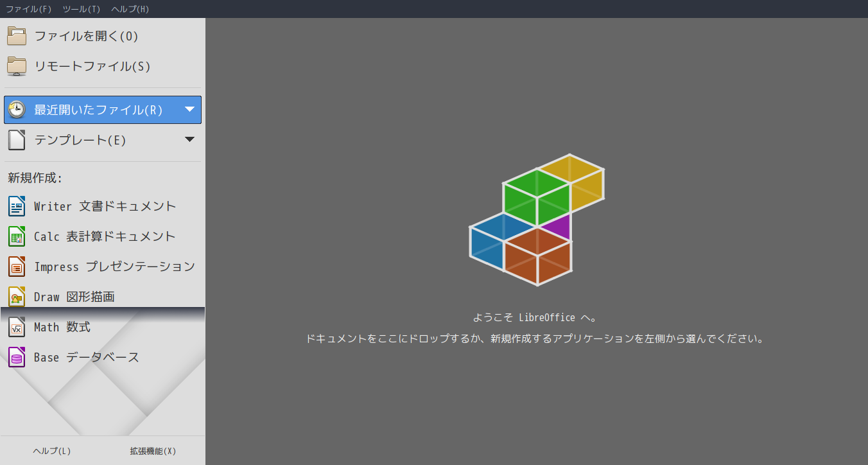Create new Impress プレゼンテーション
The height and width of the screenshot is (465, 868).
pos(103,267)
